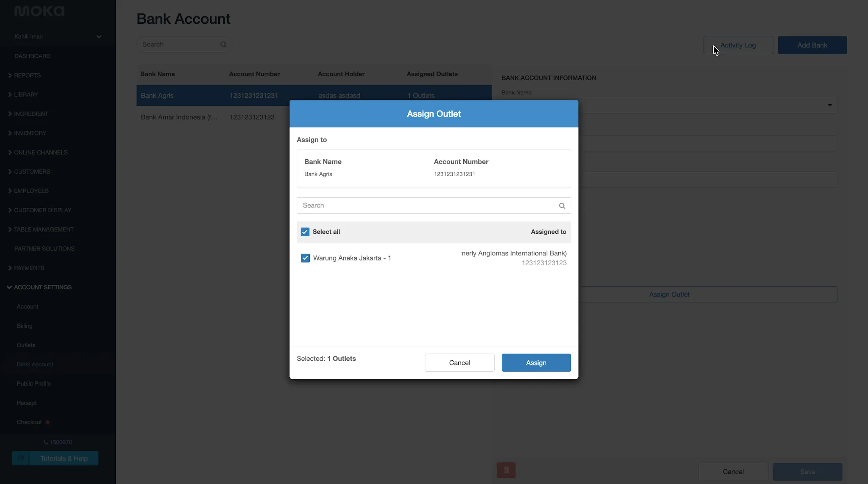The image size is (868, 484).
Task: Click the Save button on bank form
Action: 807,472
